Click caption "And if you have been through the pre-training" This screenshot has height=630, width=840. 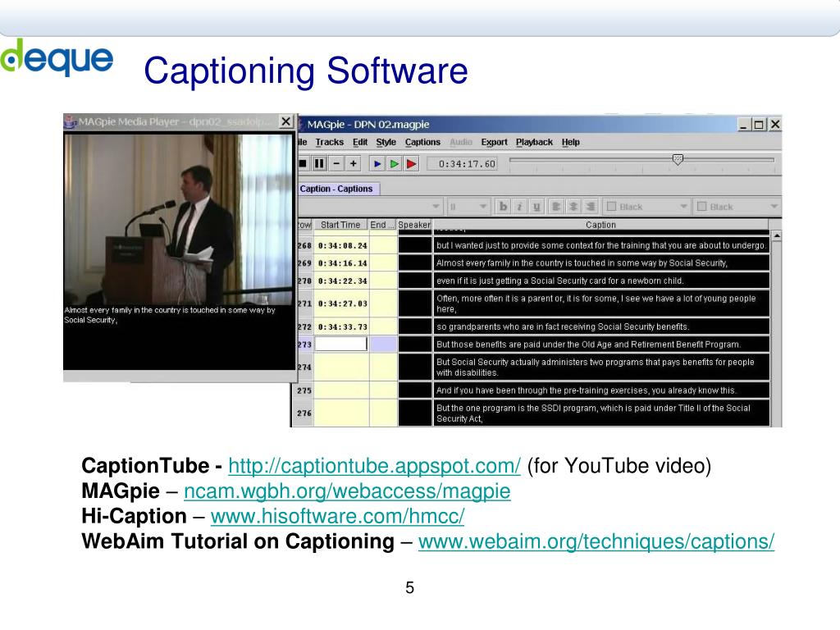601,390
